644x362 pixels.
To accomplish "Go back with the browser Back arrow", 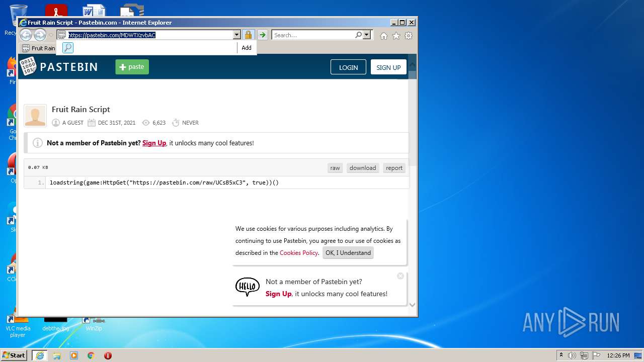I will click(x=26, y=35).
